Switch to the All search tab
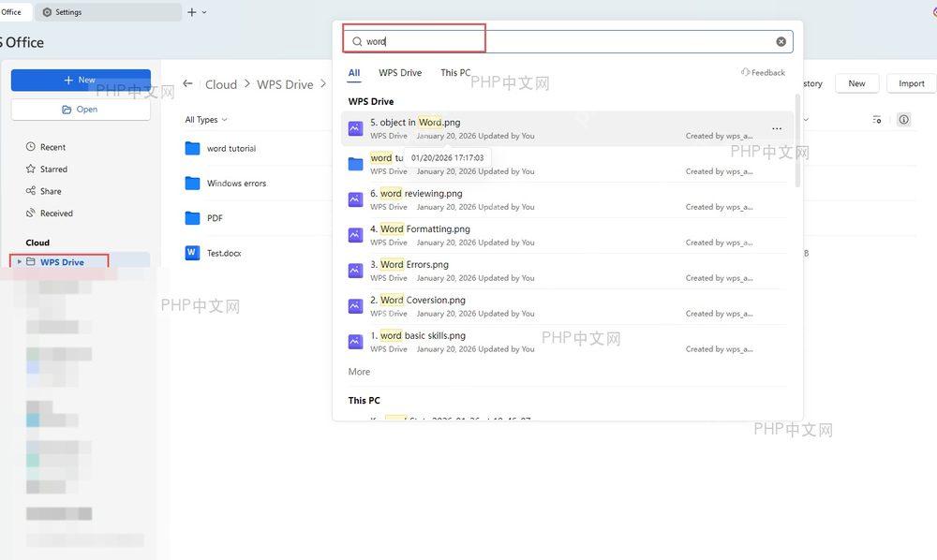The image size is (937, 560). pyautogui.click(x=354, y=73)
